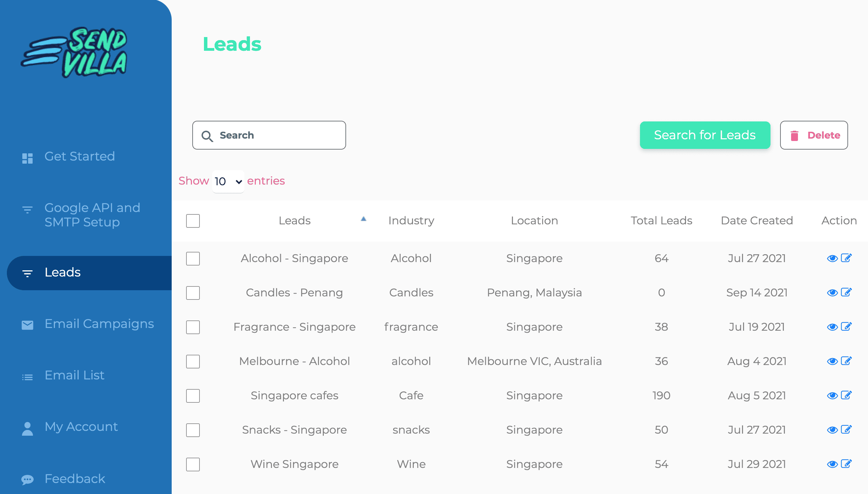Screen dimensions: 868x494
Task: Open the show entries count dropdown
Action: pos(228,181)
